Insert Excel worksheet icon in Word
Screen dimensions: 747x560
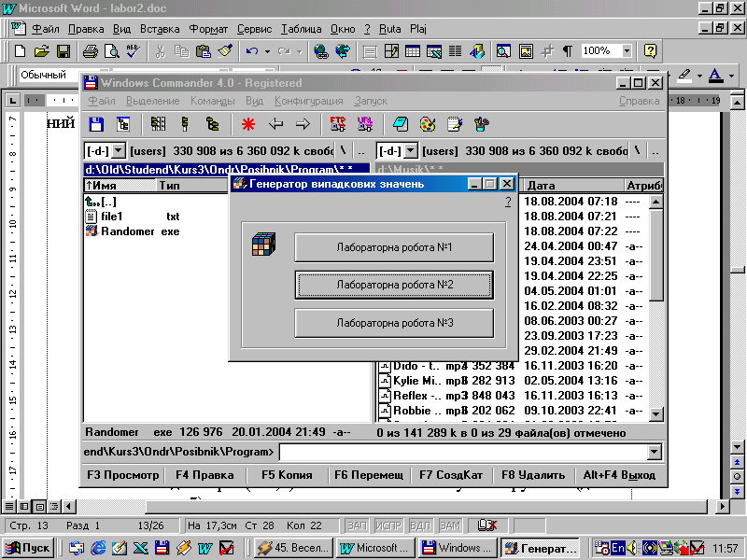(x=433, y=50)
